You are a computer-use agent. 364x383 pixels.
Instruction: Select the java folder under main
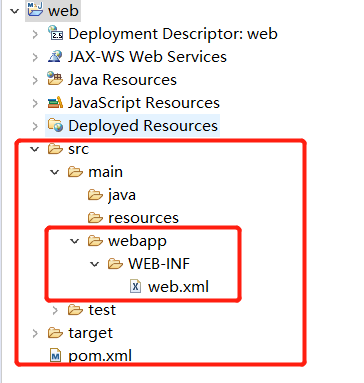pyautogui.click(x=112, y=195)
